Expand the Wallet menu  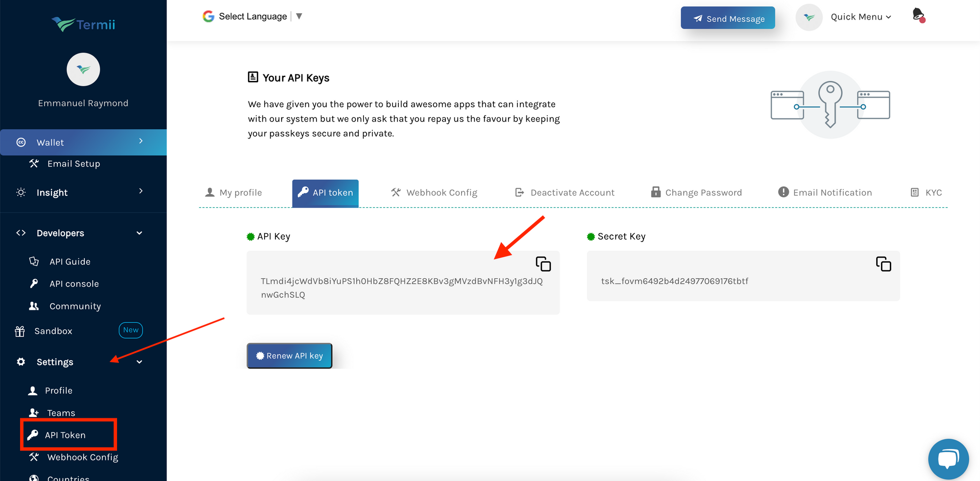point(50,142)
